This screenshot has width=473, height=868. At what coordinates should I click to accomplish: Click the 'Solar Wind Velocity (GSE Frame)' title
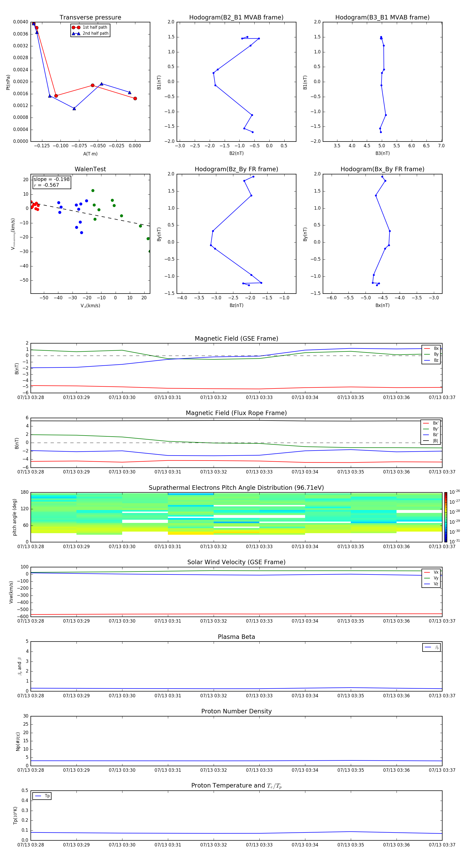[x=236, y=562]
